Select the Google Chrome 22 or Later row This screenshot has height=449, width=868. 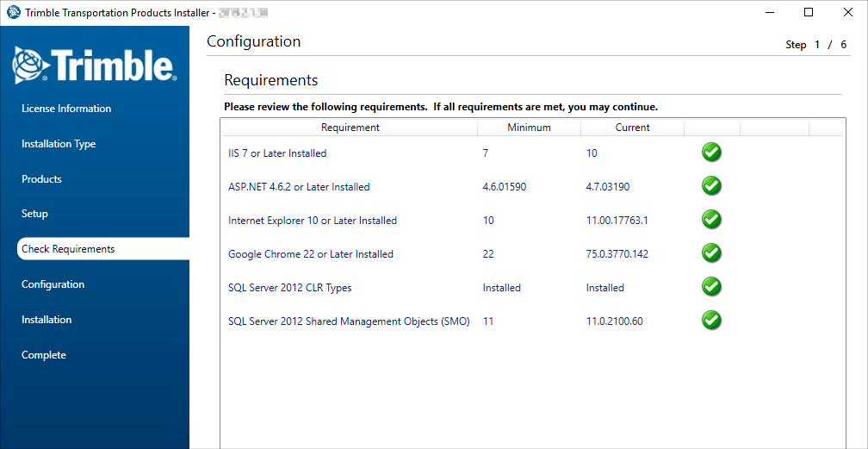coord(311,254)
